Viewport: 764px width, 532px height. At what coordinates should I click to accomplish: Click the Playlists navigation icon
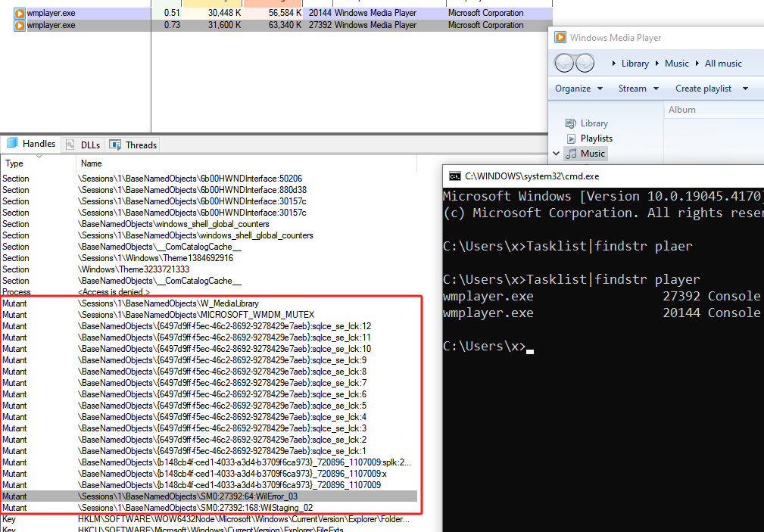click(571, 138)
